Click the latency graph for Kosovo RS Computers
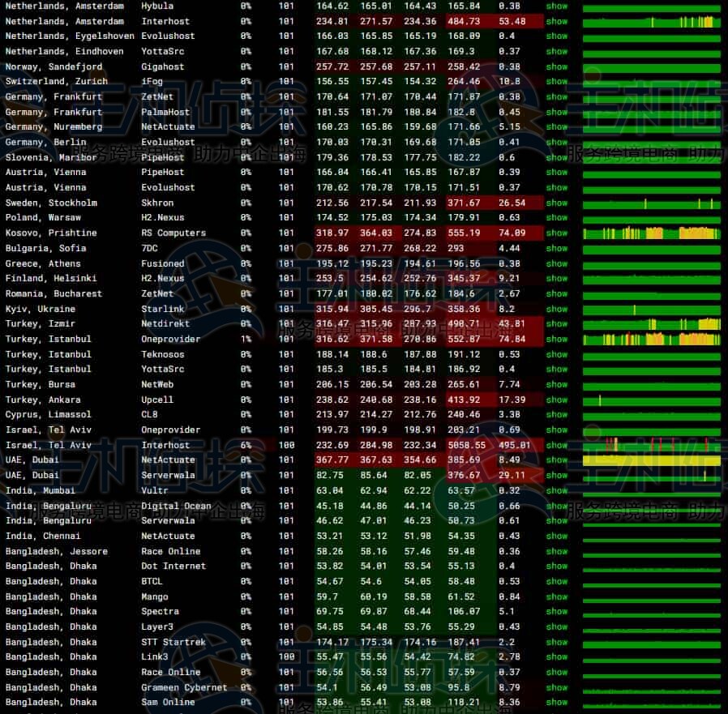Screen dimensions: 728x714 point(651,233)
